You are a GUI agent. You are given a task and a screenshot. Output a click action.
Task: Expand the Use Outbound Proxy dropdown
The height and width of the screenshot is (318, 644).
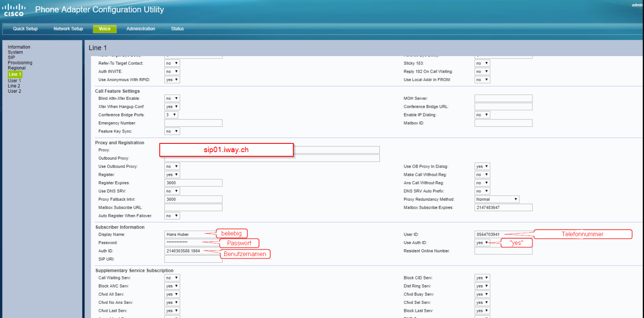(172, 166)
